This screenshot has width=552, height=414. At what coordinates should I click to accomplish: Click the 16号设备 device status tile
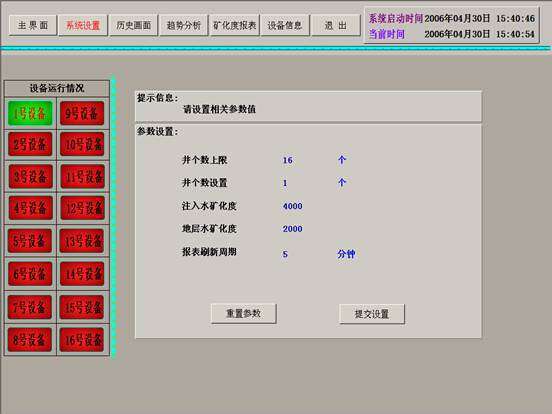click(82, 339)
